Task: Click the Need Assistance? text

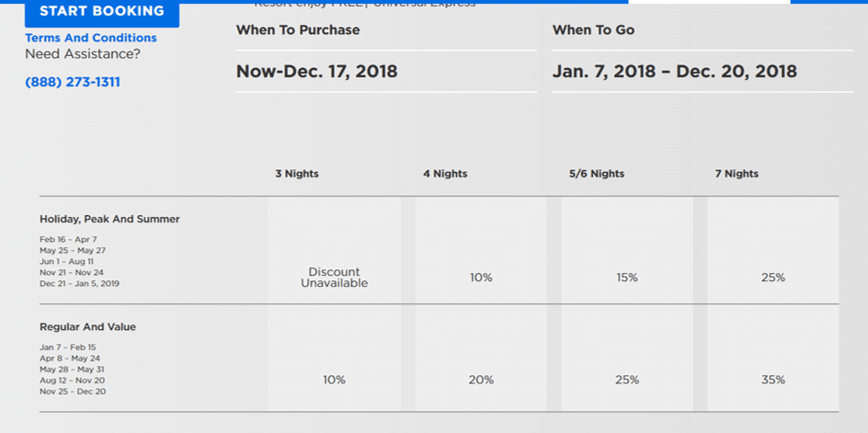Action: click(83, 54)
